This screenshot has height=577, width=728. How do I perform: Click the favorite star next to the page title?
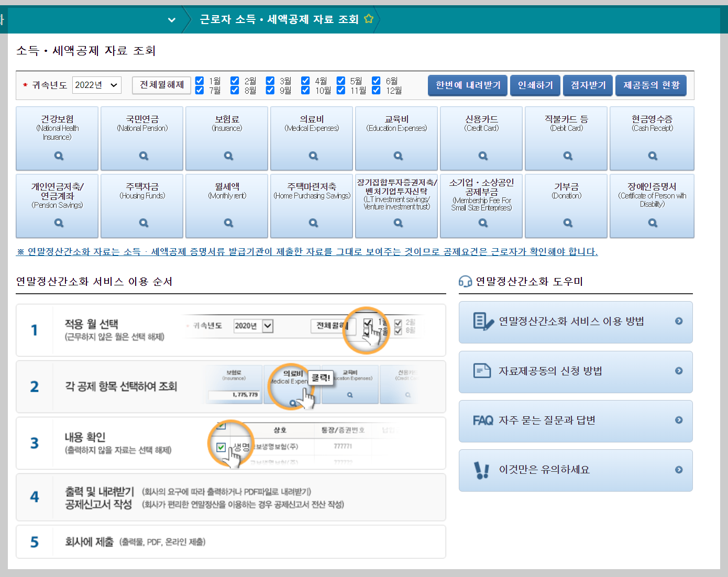(x=368, y=18)
